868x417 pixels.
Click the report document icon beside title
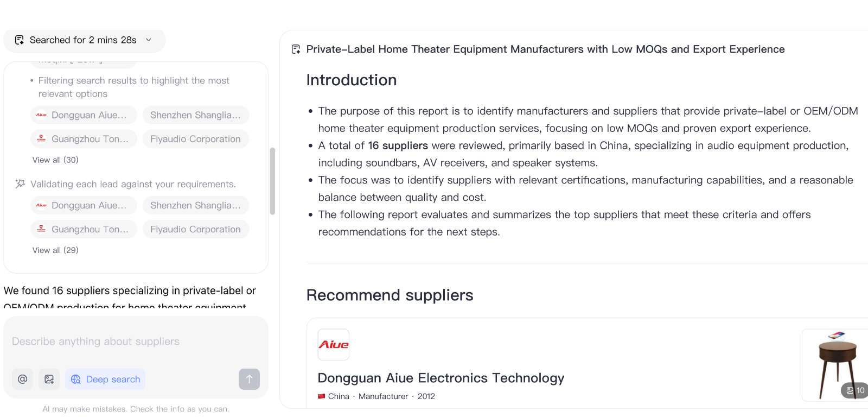(x=296, y=49)
